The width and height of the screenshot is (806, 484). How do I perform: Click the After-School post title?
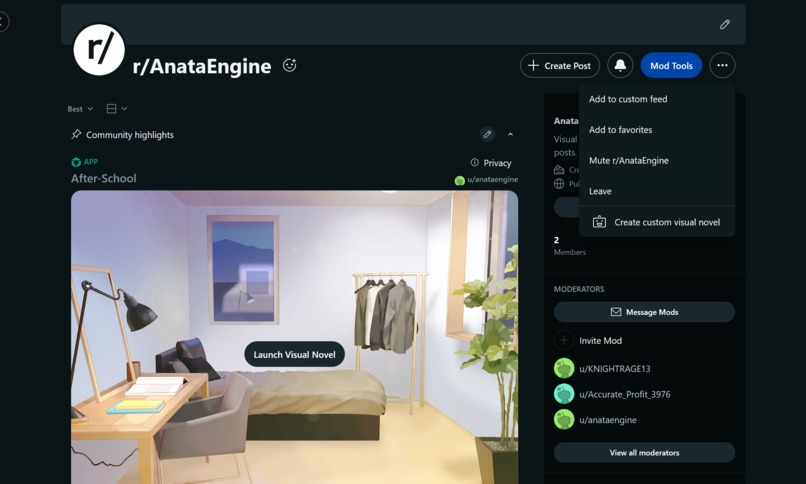tap(104, 178)
